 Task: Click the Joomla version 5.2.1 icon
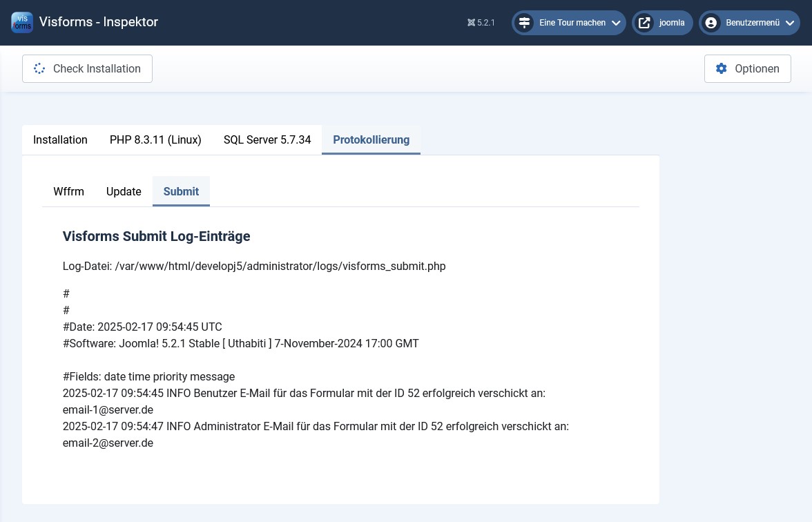[x=471, y=23]
